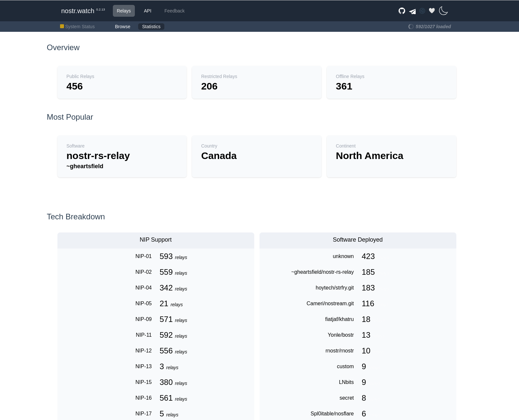Toggle dark mode with moon icon

(443, 11)
